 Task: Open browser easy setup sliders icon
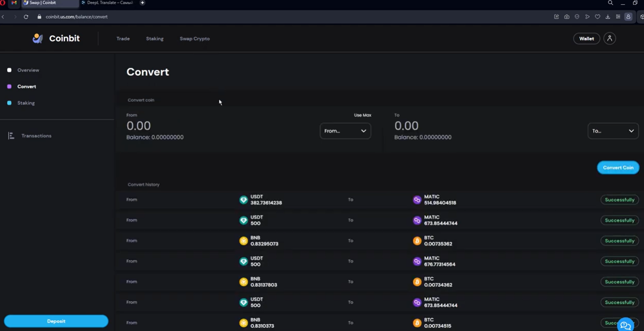click(x=618, y=17)
